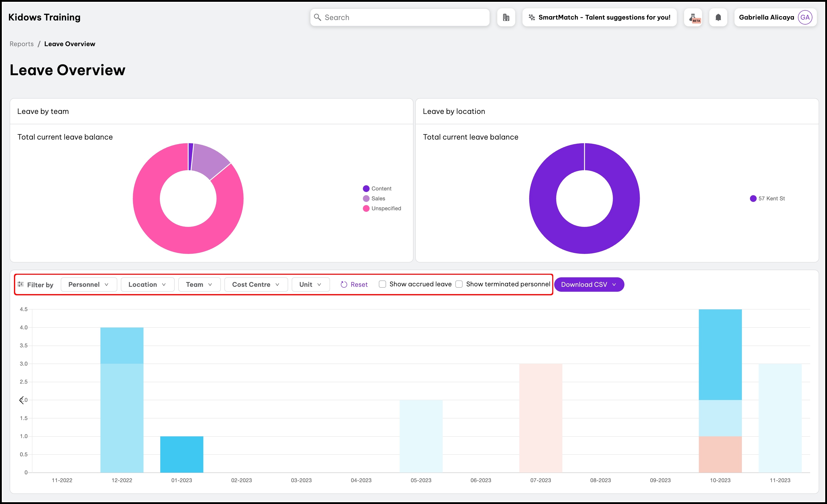Image resolution: width=827 pixels, height=504 pixels.
Task: Open the Team filter menu
Action: coord(199,285)
